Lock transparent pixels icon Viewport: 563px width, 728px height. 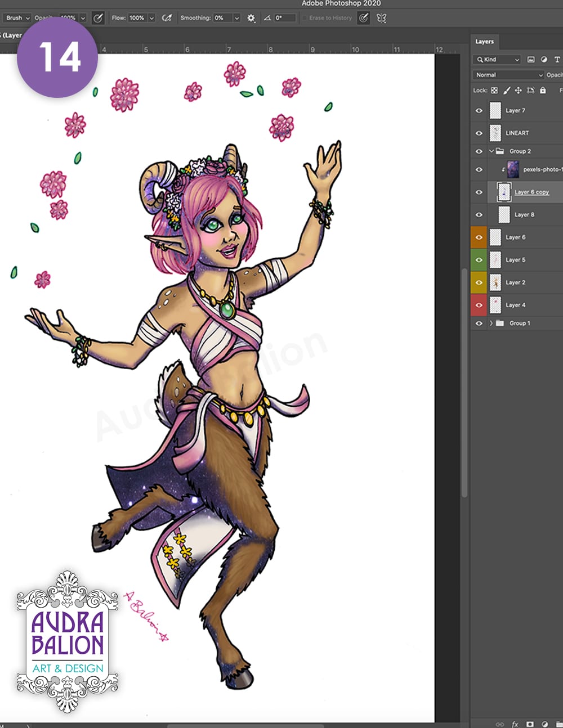point(494,90)
